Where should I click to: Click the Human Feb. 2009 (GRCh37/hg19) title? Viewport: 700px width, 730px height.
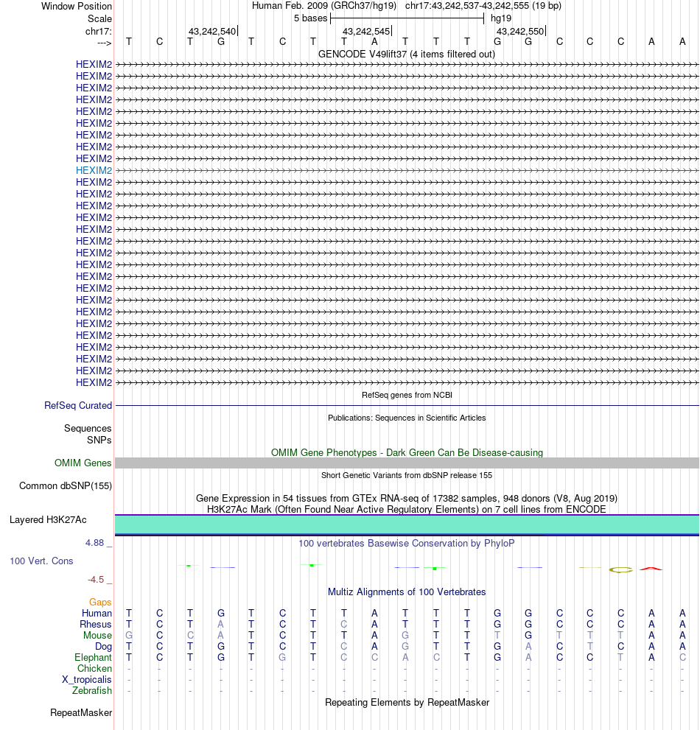(324, 6)
